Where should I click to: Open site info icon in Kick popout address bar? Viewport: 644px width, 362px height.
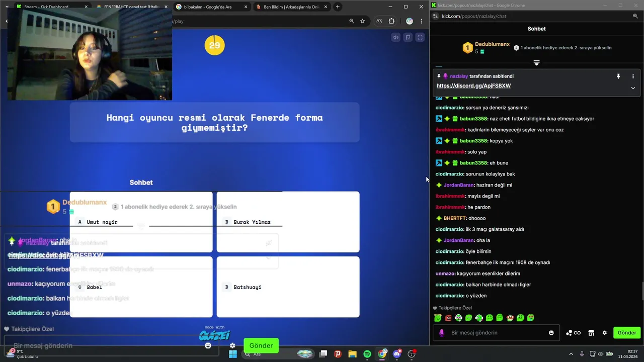[436, 16]
